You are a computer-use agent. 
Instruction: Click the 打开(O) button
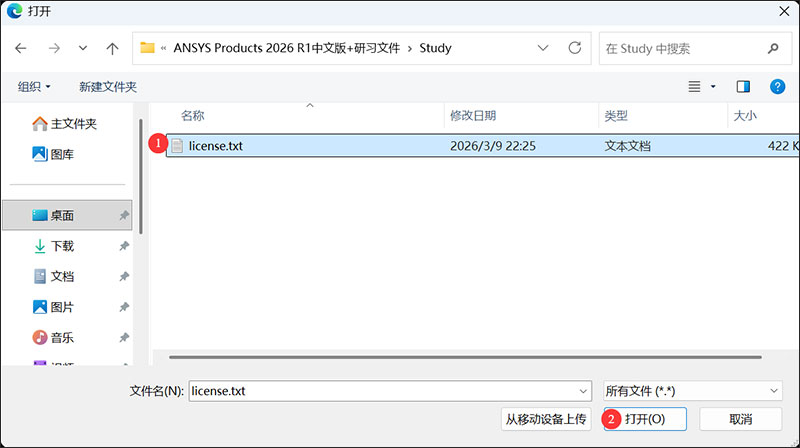pos(645,419)
